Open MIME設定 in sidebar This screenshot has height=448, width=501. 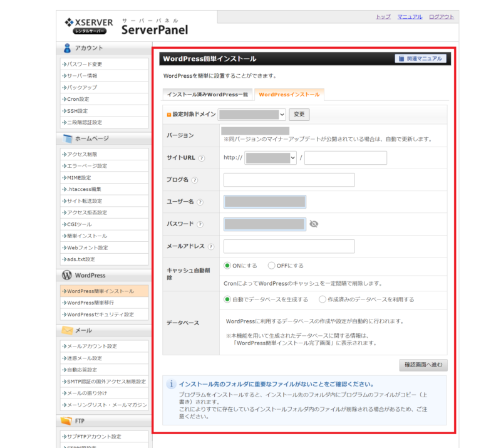(104, 178)
